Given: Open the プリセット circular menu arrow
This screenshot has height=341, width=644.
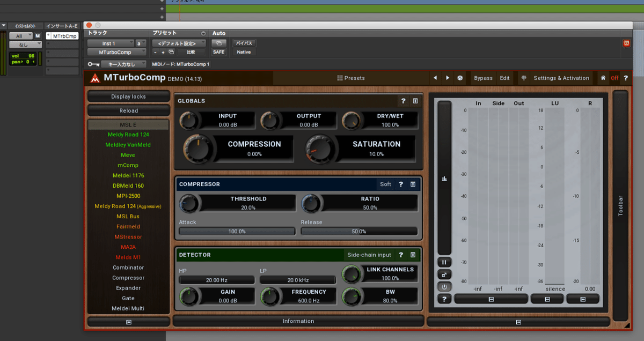Looking at the screenshot, I should tap(203, 33).
